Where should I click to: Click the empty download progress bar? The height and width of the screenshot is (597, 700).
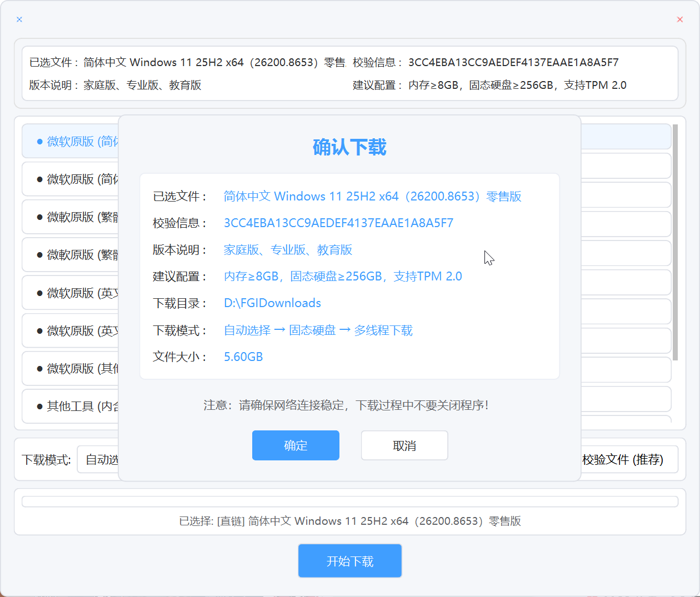[x=350, y=501]
